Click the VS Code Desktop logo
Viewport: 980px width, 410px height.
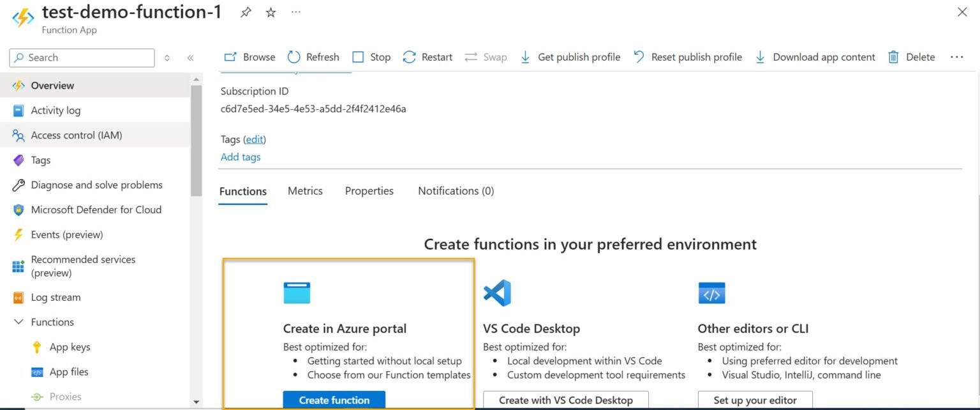click(x=497, y=293)
